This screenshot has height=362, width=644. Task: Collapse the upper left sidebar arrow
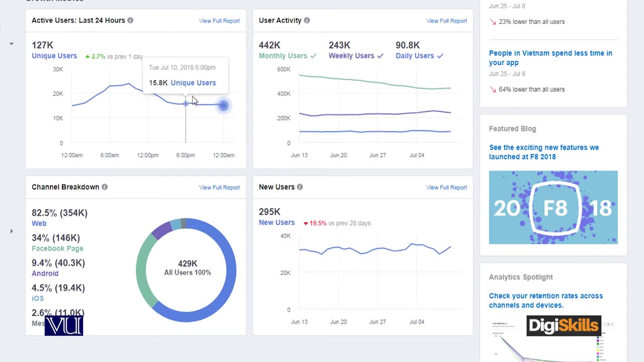pos(11,44)
